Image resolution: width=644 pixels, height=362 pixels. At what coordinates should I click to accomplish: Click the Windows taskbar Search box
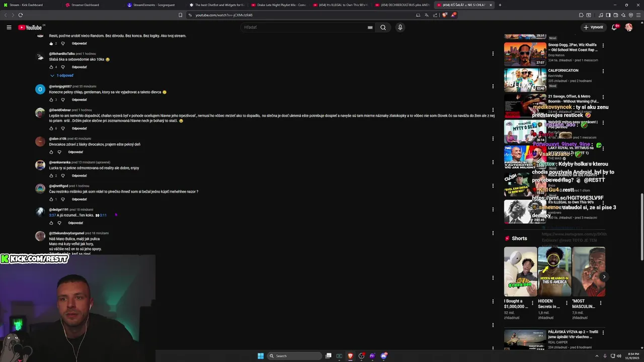(x=294, y=356)
